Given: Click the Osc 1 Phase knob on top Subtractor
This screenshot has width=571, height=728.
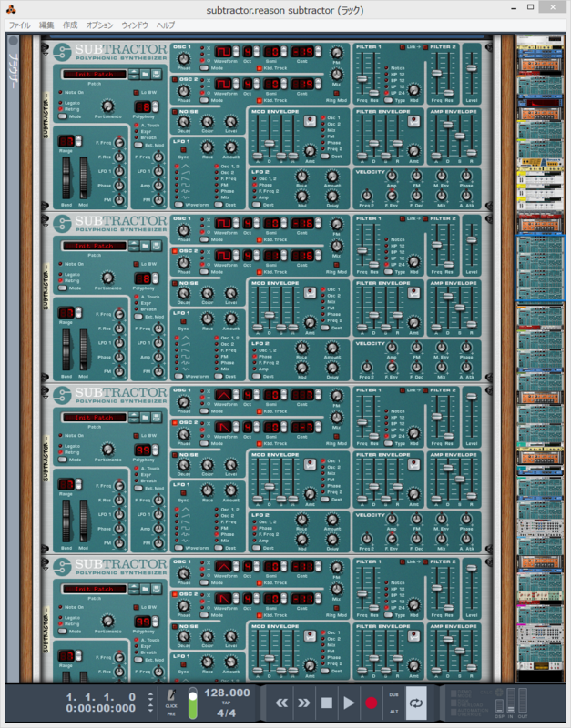Looking at the screenshot, I should [184, 59].
